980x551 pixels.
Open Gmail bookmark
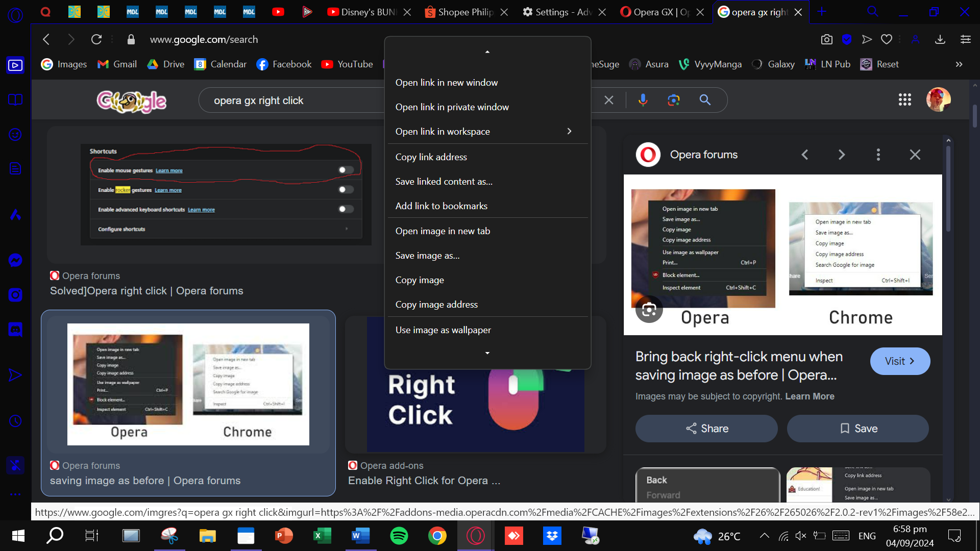click(117, 64)
